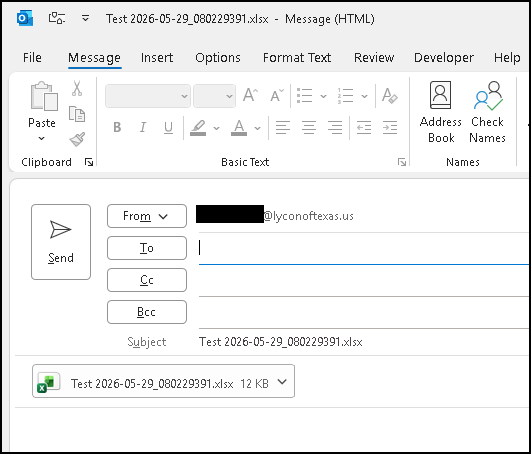531x454 pixels.
Task: Select the Format Painter brush icon
Action: click(77, 139)
